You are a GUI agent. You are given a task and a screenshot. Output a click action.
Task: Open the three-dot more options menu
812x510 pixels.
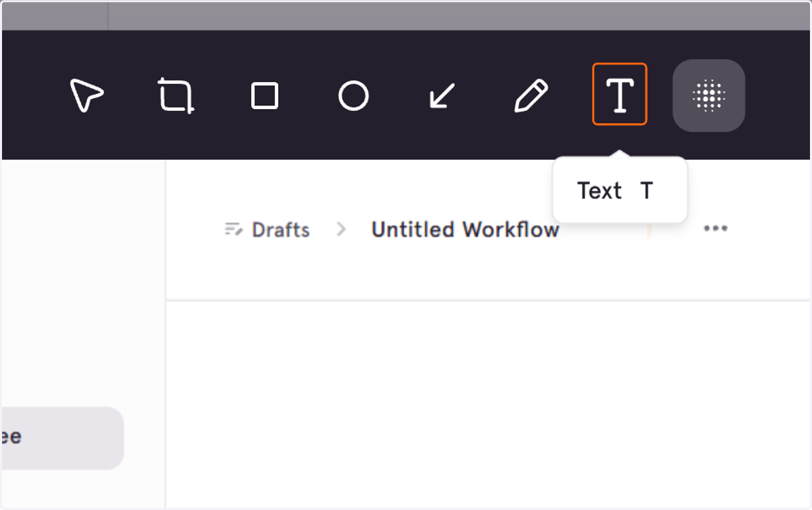(x=715, y=228)
